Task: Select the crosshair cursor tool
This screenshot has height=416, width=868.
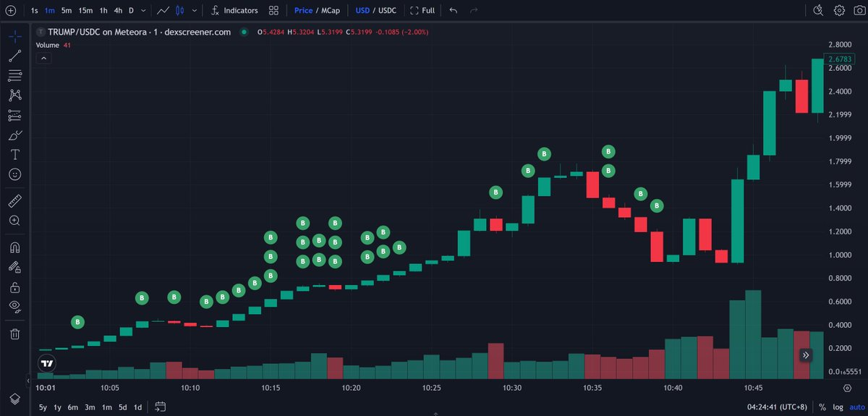Action: 15,35
